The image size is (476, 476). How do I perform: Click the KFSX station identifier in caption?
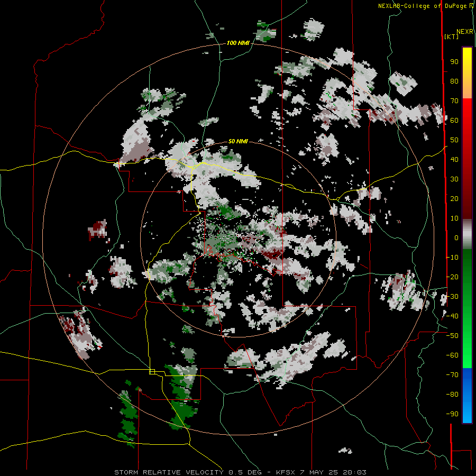point(286,472)
